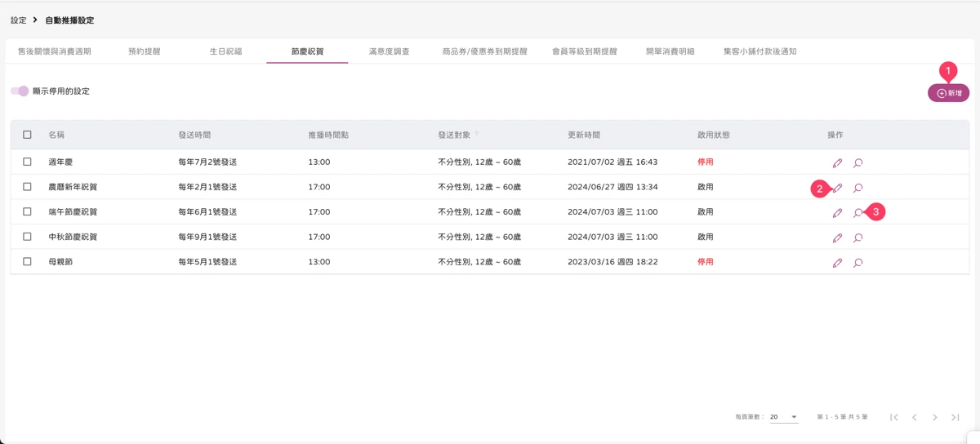Select checkbox for 端午節慶祝賀 row

click(x=27, y=211)
